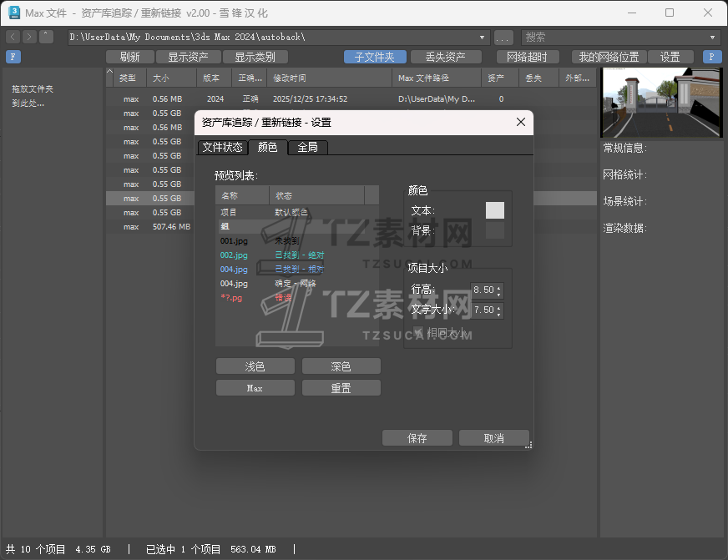This screenshot has height=560, width=728.
Task: Click the 文本 color swatch
Action: pos(494,210)
